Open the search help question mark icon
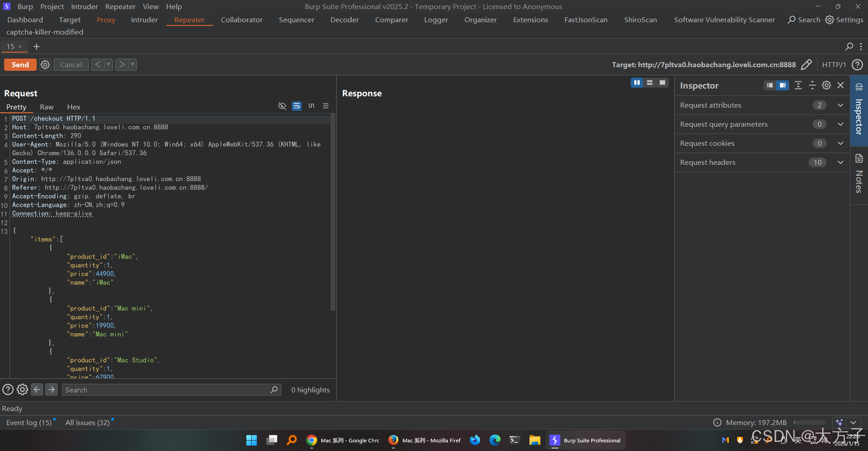Viewport: 868px width, 451px height. point(8,390)
